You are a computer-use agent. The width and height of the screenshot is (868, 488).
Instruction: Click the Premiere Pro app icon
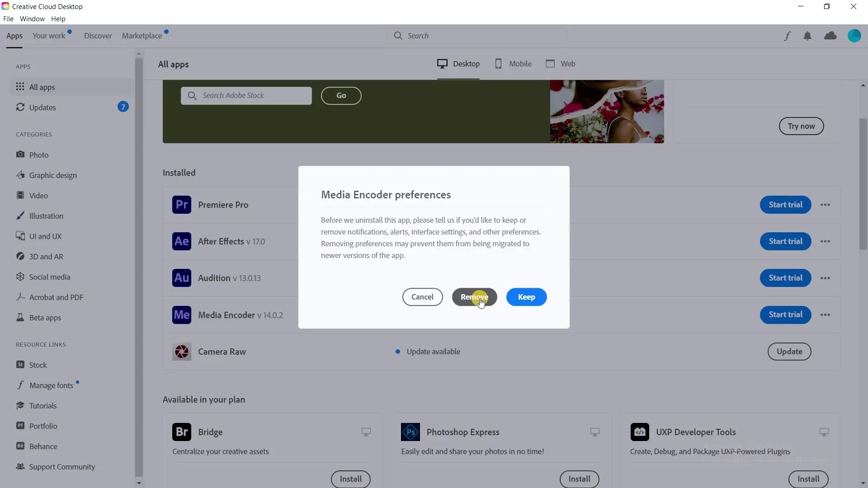181,205
